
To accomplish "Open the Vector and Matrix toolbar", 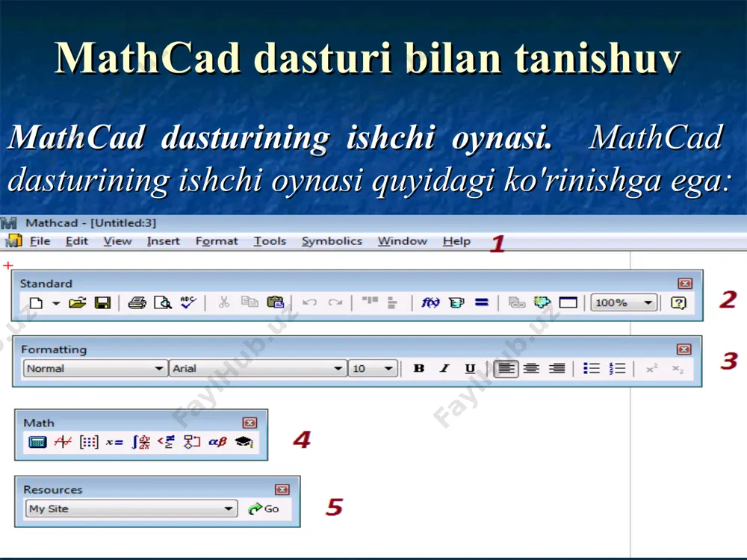I will [89, 442].
